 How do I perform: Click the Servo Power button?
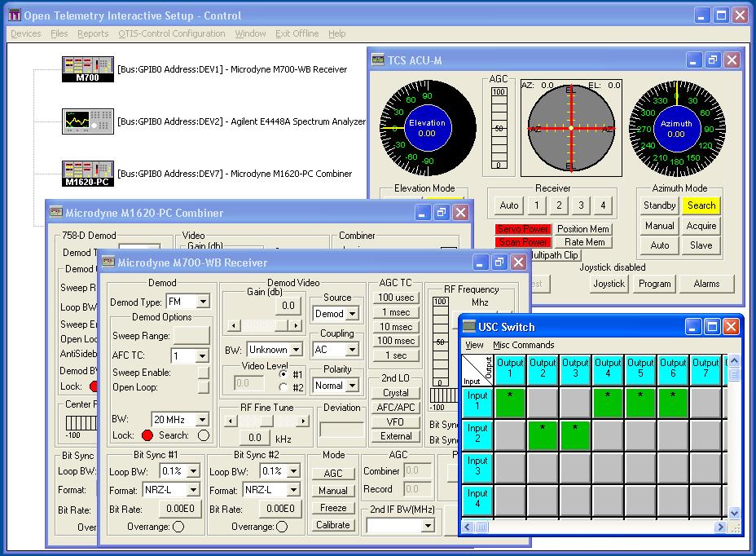[523, 229]
